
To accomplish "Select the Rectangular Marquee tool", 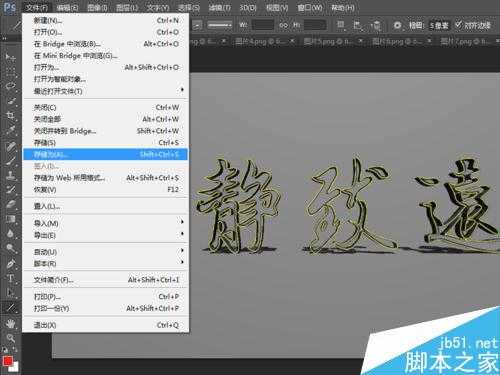I will pyautogui.click(x=10, y=71).
